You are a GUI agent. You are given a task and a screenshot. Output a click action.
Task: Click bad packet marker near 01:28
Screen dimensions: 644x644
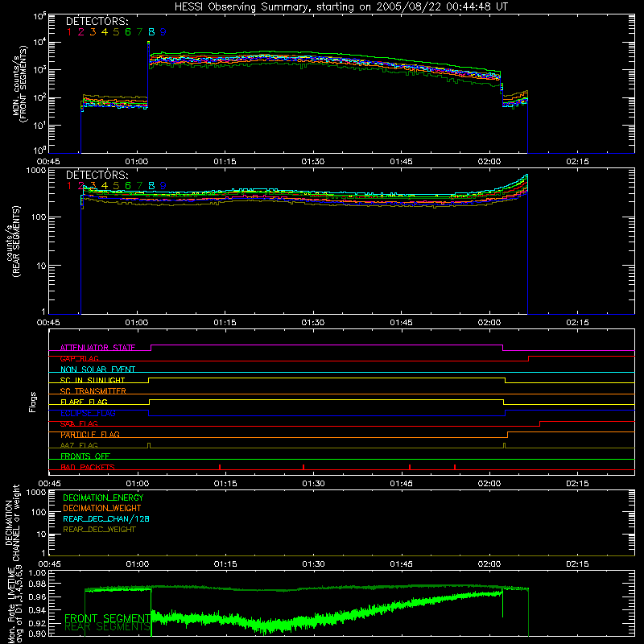coord(303,467)
